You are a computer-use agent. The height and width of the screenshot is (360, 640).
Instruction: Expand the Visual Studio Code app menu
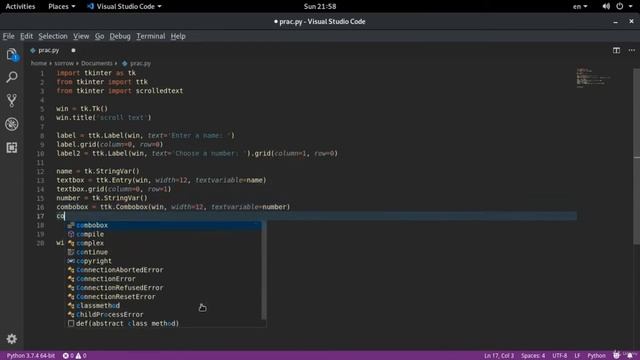point(124,6)
